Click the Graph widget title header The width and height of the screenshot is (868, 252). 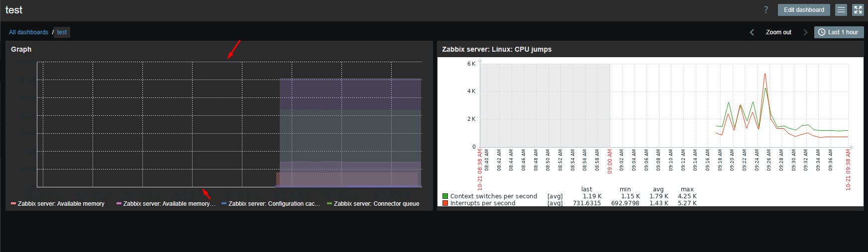pyautogui.click(x=21, y=49)
